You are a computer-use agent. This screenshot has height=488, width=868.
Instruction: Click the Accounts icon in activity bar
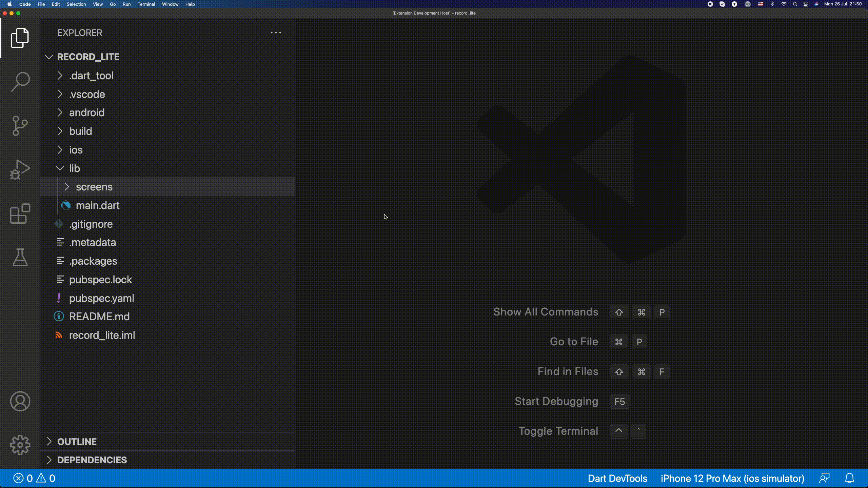[x=20, y=401]
